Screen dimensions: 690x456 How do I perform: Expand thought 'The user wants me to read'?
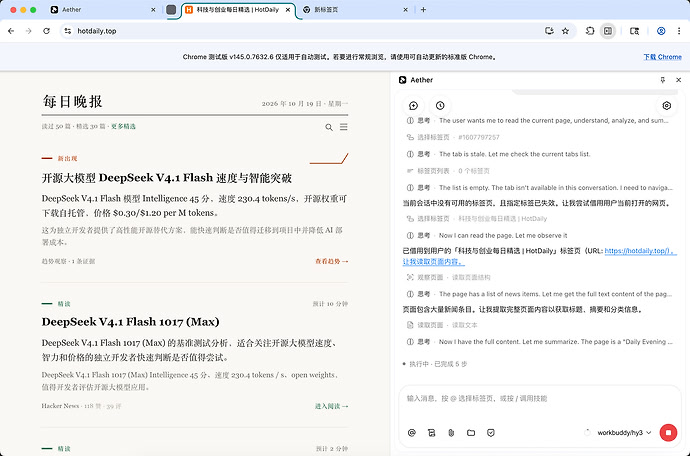(540, 121)
